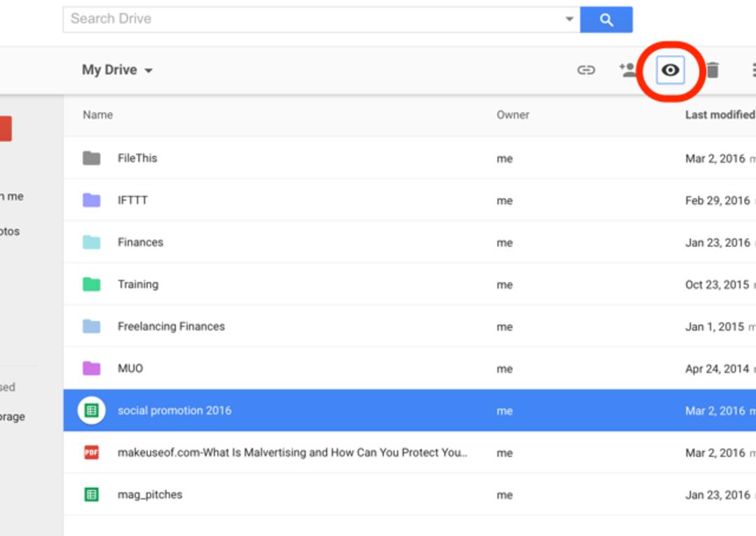
Task: Open the My Drive dropdown menu
Action: 117,70
